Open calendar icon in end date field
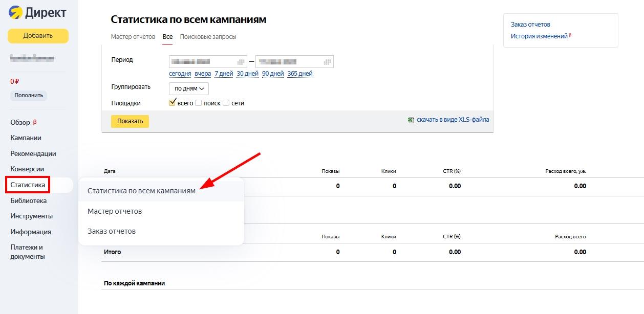 [x=327, y=62]
